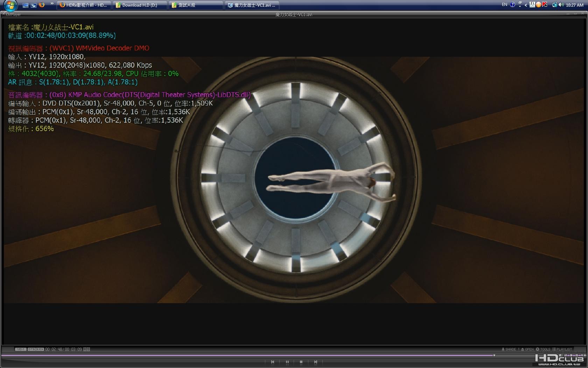
Task: Click the red K antivirus tray icon
Action: click(x=545, y=5)
